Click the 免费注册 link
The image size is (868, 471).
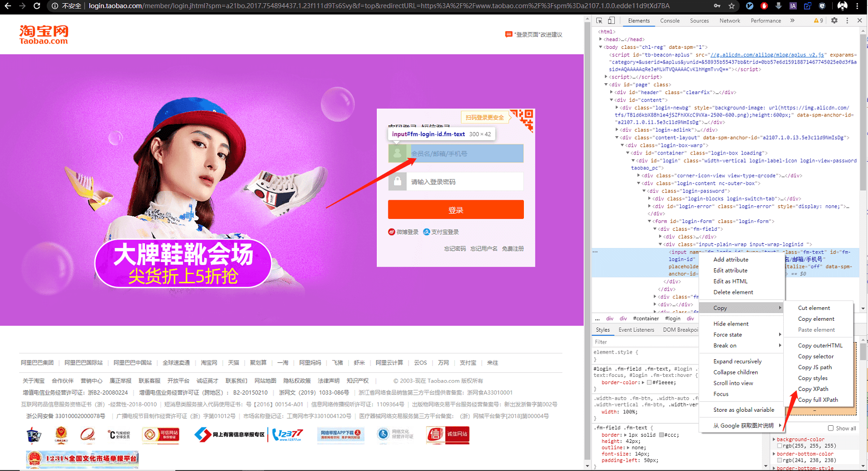pos(513,249)
